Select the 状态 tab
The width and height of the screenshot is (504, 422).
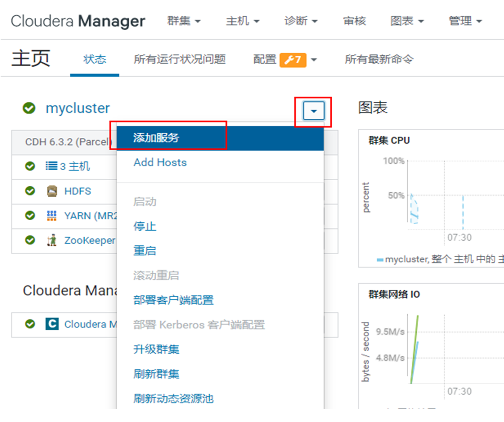point(94,60)
